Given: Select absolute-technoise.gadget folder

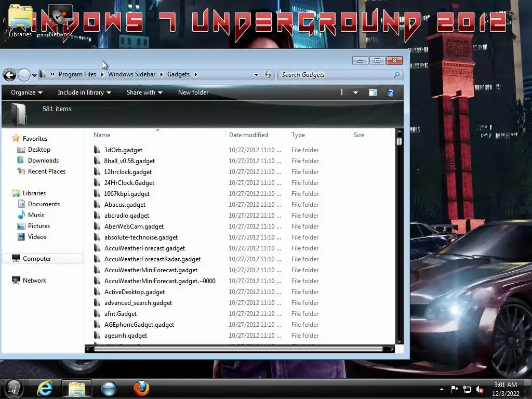Looking at the screenshot, I should point(141,237).
